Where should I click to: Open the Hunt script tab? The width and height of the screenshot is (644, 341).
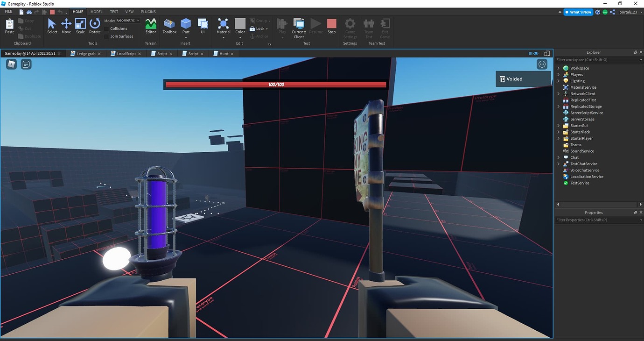pos(224,53)
